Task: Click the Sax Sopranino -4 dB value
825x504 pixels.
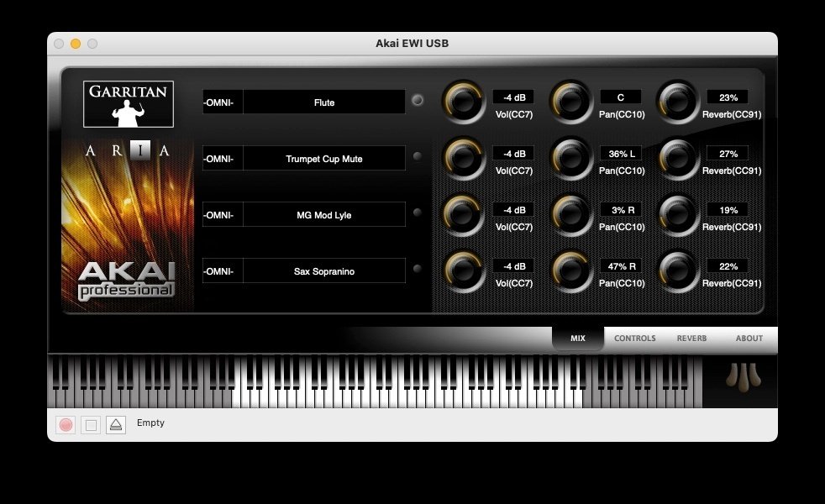Action: [x=513, y=266]
